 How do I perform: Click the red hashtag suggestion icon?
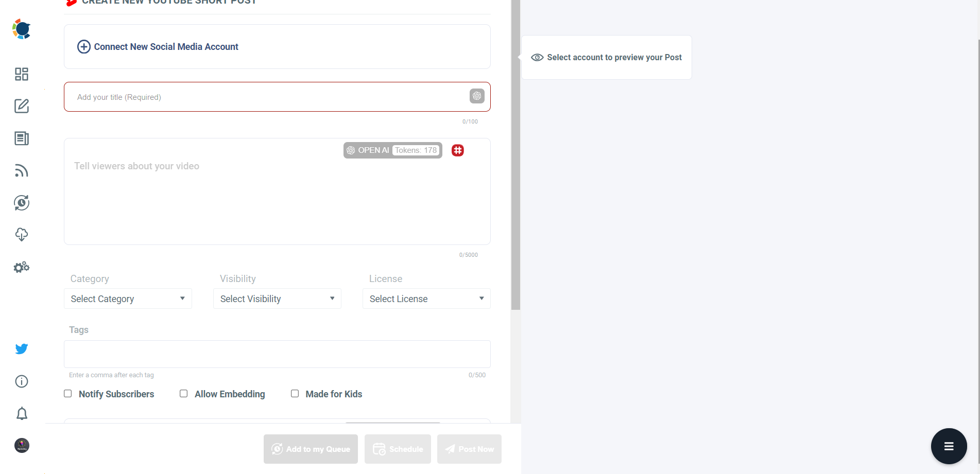click(x=457, y=150)
